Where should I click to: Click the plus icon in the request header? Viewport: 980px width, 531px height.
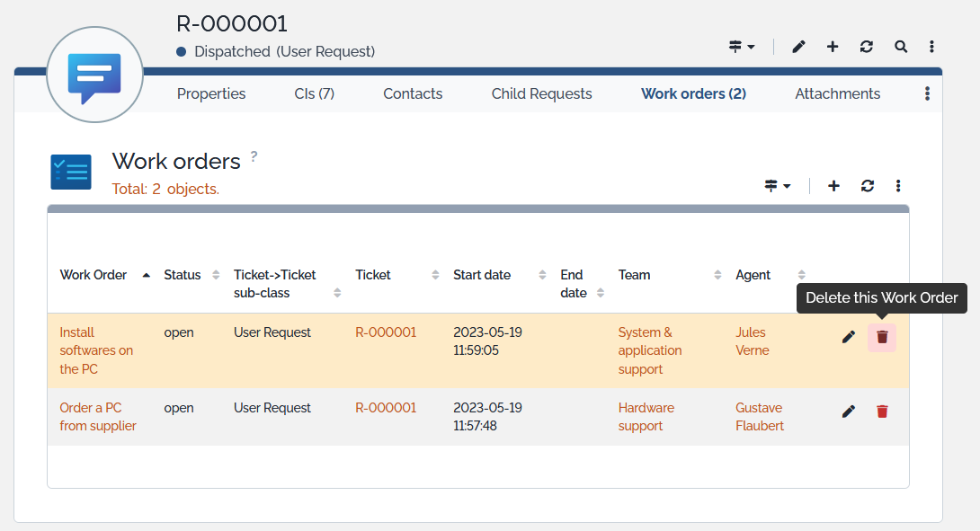(833, 47)
